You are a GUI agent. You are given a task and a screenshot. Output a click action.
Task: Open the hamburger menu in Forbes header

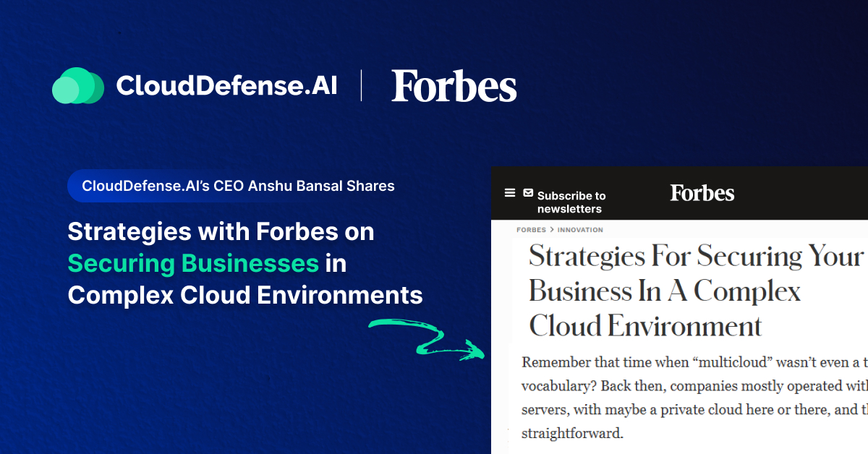510,193
